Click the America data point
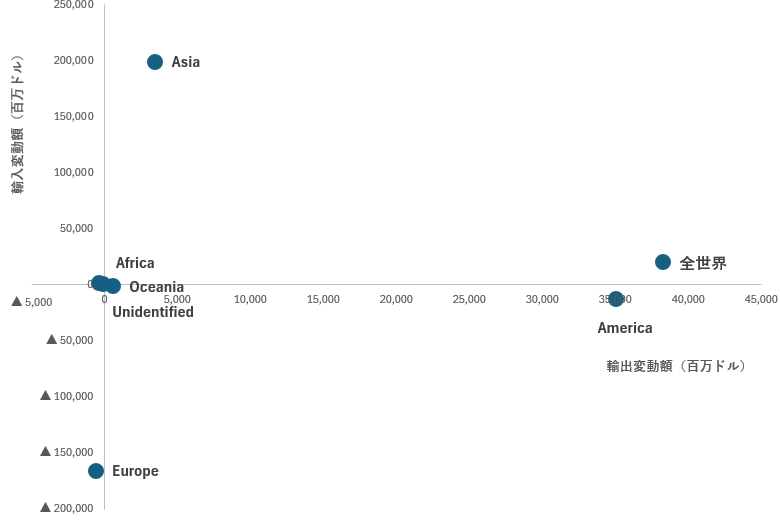 (616, 299)
